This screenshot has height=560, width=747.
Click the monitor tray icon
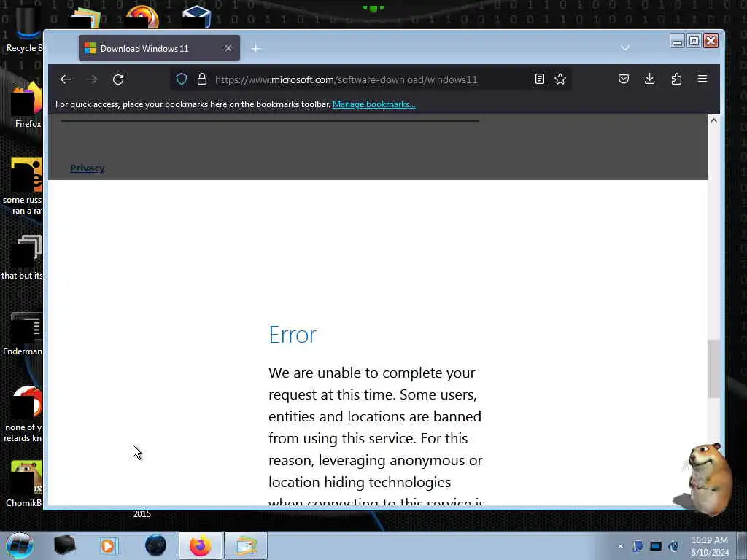656,546
